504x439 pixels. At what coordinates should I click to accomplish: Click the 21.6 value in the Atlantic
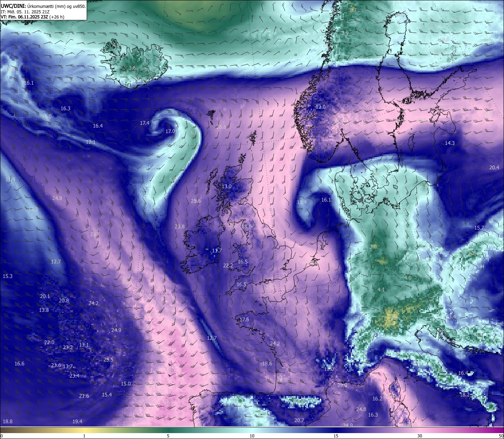click(84, 396)
